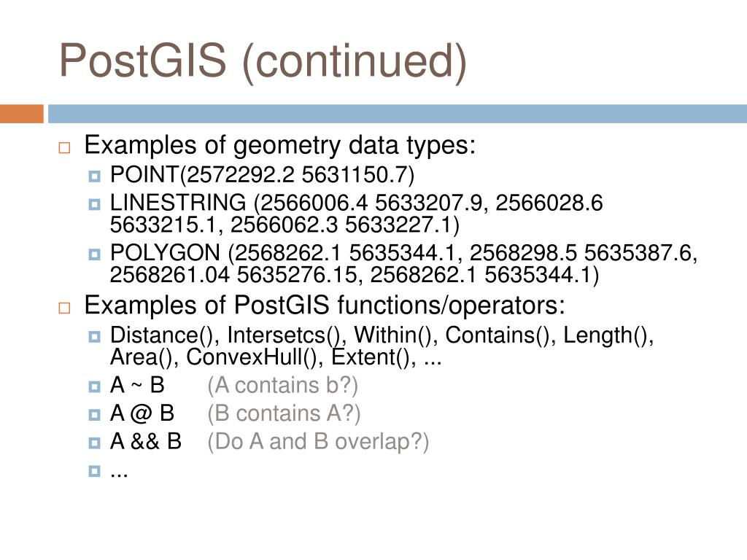Click the orange bullet before 'Examples of PostGIS functions/operators'

pos(64,308)
